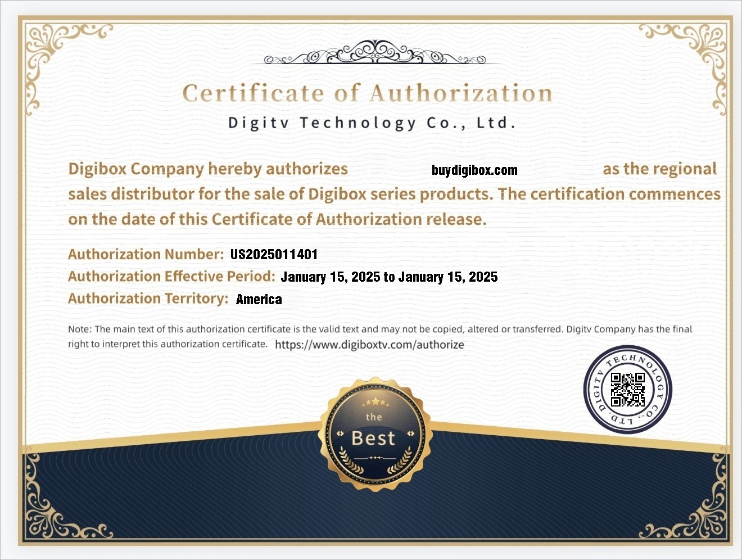Click 'Digitv Technology Co., Ltd.' subtitle

pyautogui.click(x=372, y=123)
